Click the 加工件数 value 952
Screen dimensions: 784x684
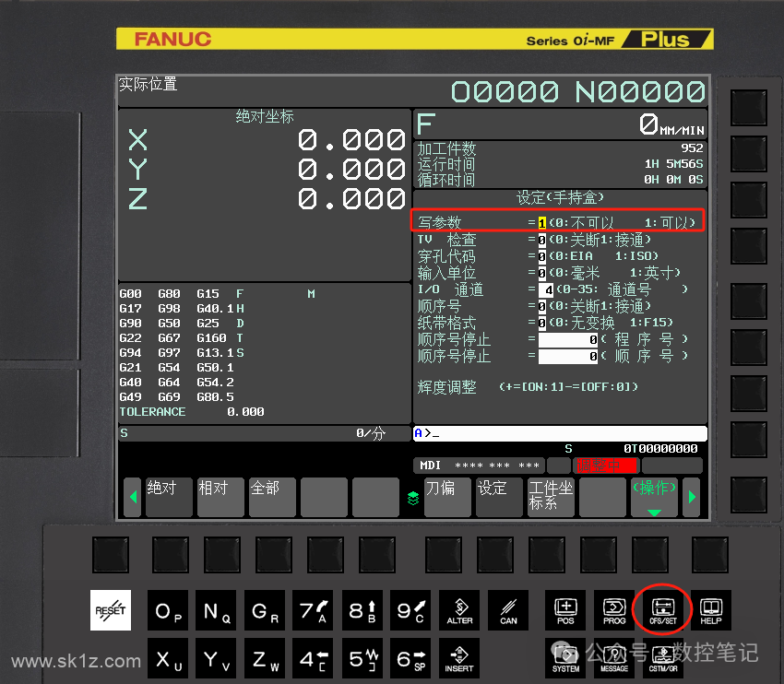pyautogui.click(x=692, y=147)
